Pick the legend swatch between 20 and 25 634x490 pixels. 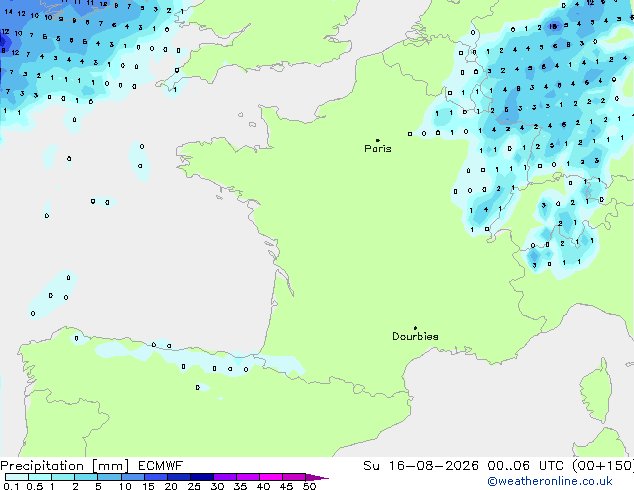point(178,477)
